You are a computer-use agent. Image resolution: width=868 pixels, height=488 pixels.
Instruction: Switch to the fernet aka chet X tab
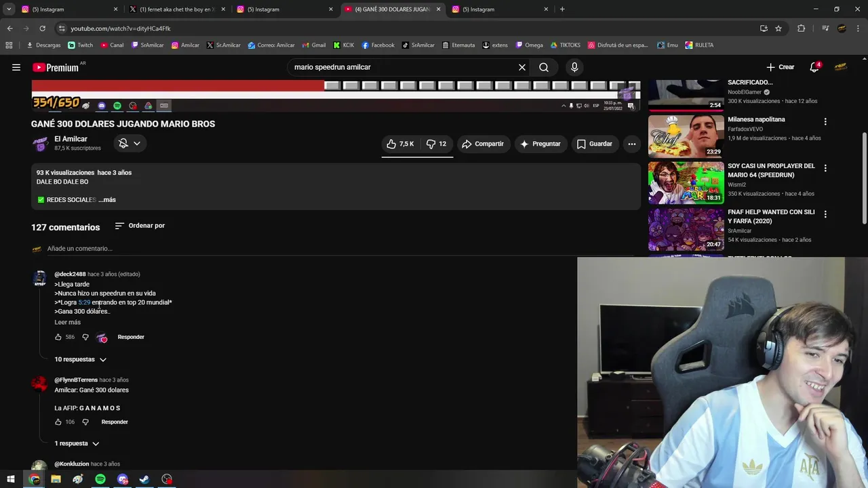click(176, 9)
